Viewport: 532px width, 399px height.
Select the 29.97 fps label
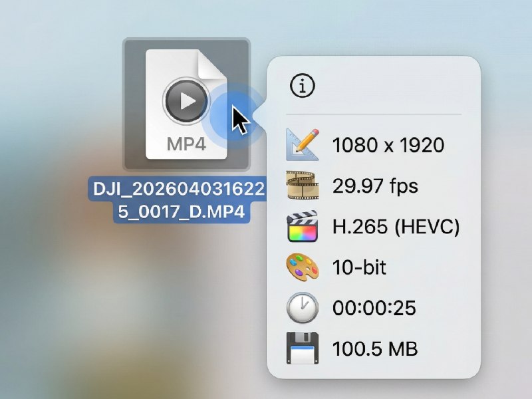coord(376,186)
